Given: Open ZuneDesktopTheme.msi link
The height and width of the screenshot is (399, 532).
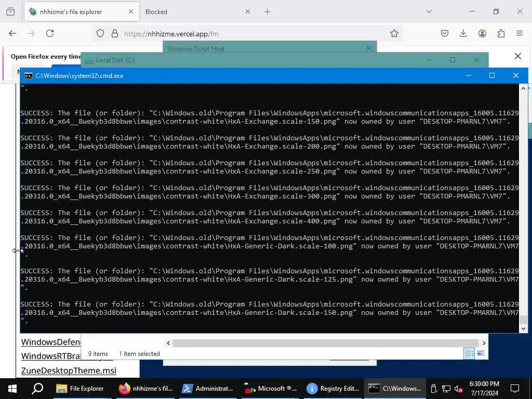Looking at the screenshot, I should pos(69,370).
